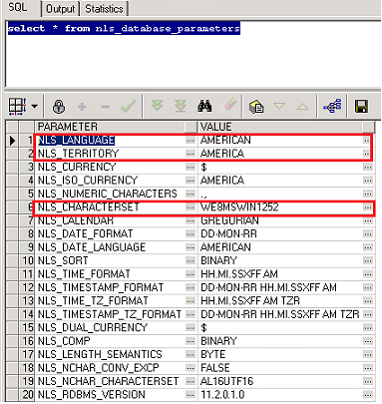The height and width of the screenshot is (404, 382).
Task: Select the NLS_DATE_FORMAT row cell
Action: click(x=110, y=234)
